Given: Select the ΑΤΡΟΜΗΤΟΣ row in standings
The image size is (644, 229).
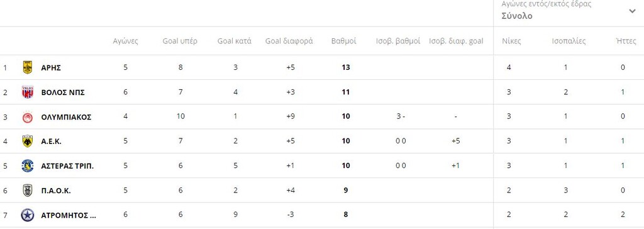Looking at the screenshot, I should pos(322,215).
